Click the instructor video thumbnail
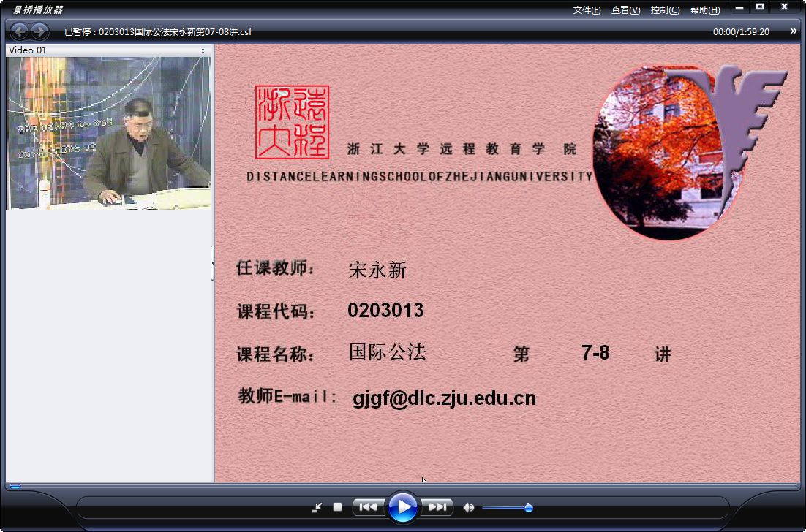 click(108, 134)
